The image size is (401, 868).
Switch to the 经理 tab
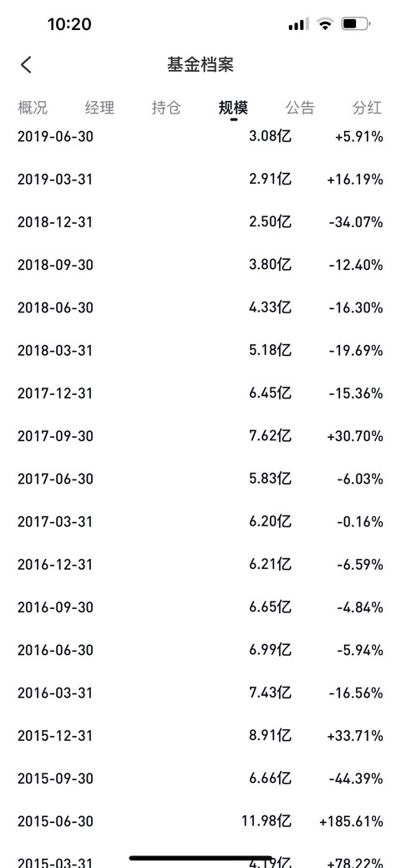(99, 107)
